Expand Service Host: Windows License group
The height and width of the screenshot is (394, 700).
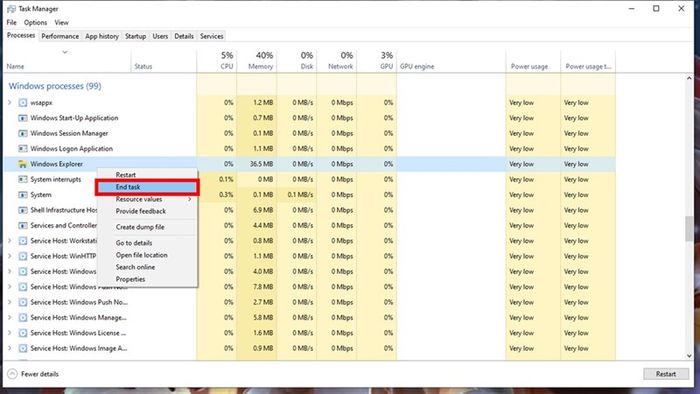tap(10, 333)
